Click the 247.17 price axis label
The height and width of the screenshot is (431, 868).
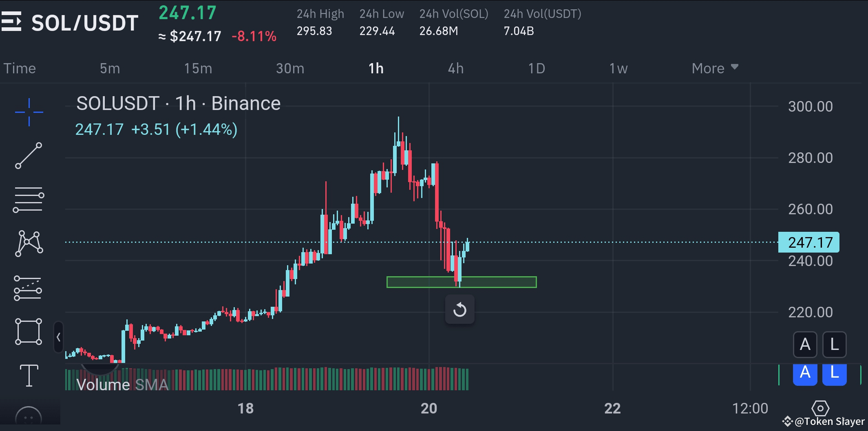(x=808, y=242)
